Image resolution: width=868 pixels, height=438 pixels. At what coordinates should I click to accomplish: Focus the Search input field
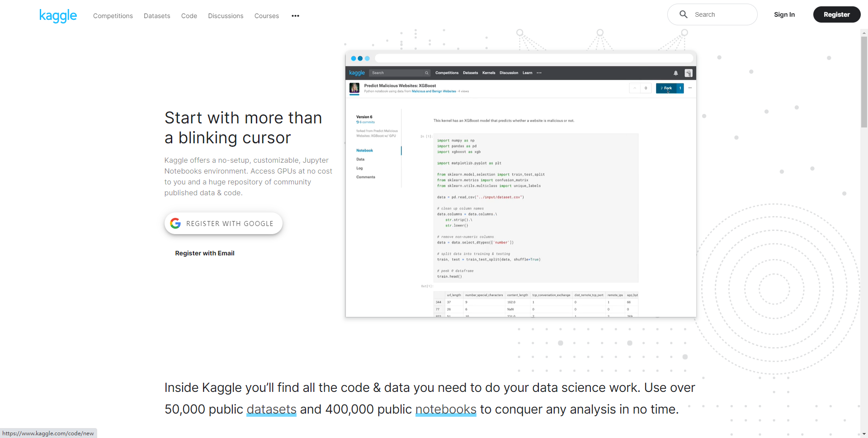tap(712, 14)
